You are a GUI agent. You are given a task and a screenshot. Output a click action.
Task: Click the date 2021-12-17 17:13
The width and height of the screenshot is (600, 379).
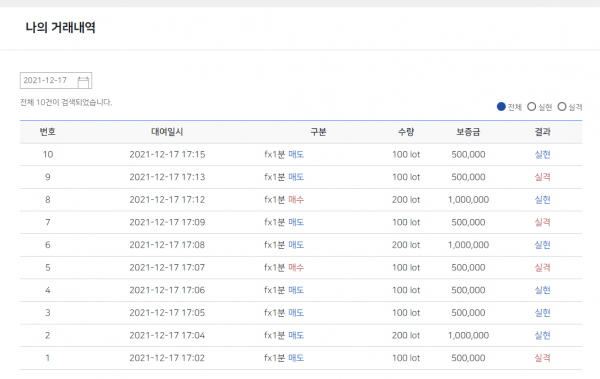(167, 177)
